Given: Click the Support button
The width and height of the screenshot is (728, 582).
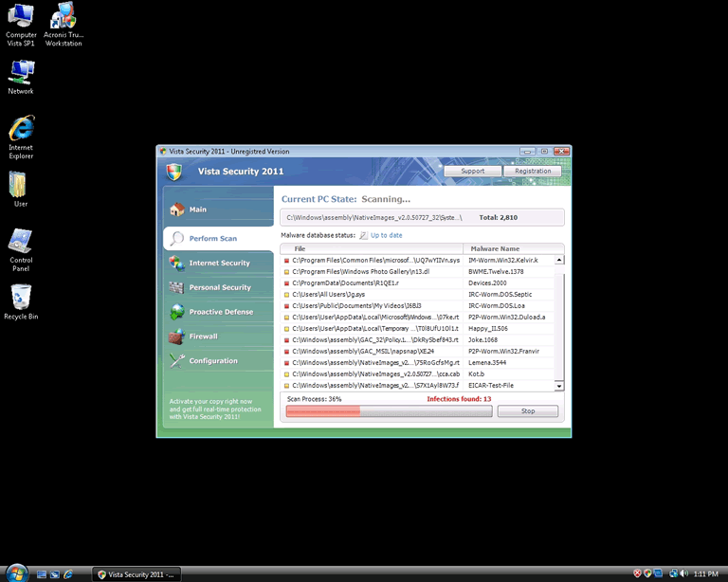Looking at the screenshot, I should click(472, 172).
